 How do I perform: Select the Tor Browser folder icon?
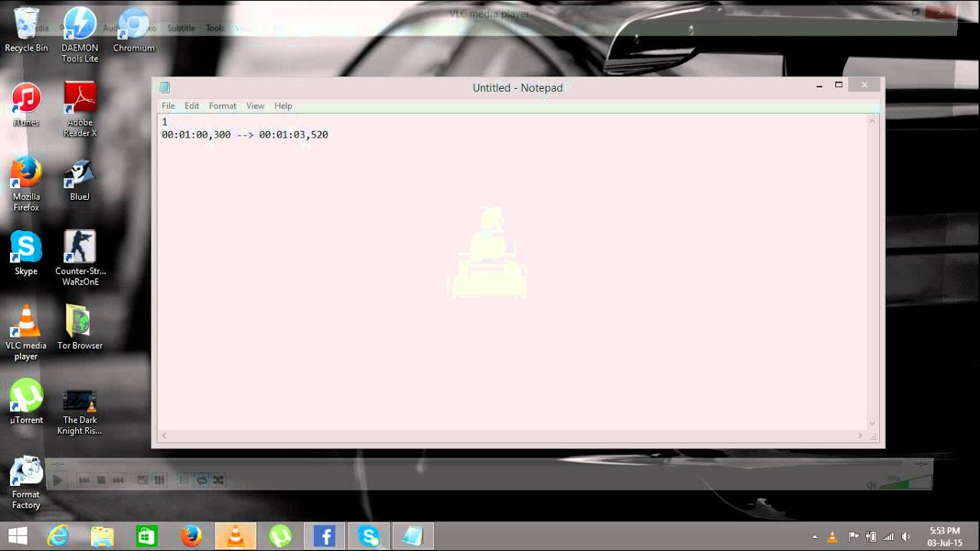click(80, 328)
